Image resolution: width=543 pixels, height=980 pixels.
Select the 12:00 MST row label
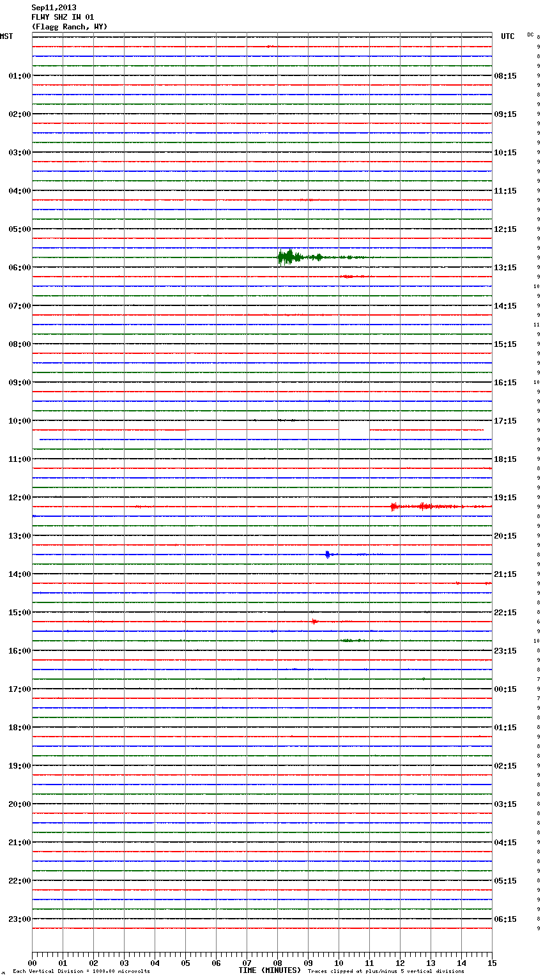pyautogui.click(x=20, y=498)
